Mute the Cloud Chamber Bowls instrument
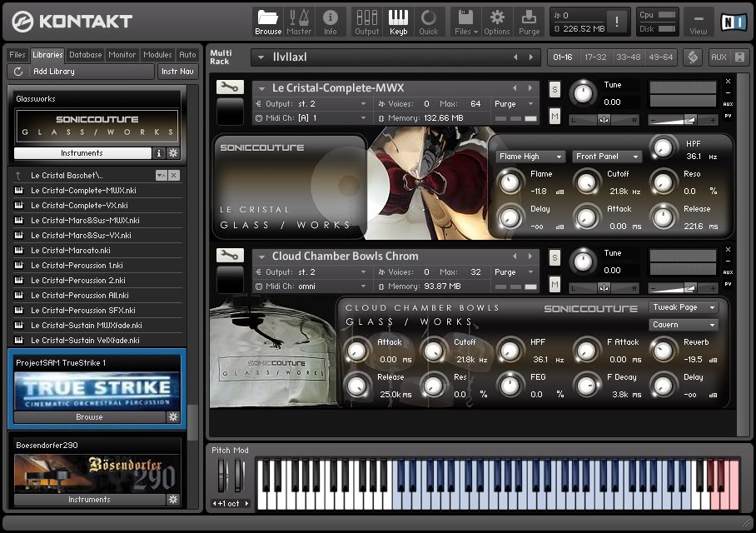This screenshot has height=533, width=756. 555,284
